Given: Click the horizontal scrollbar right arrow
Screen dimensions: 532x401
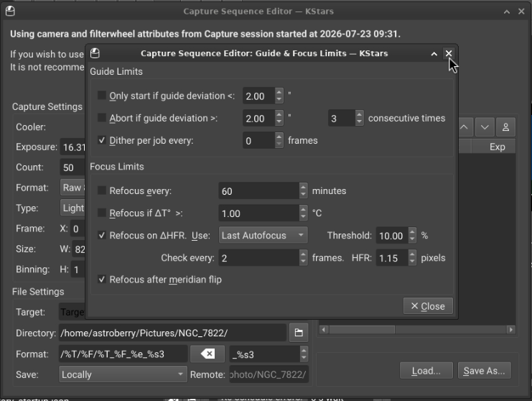Looking at the screenshot, I should click(510, 329).
